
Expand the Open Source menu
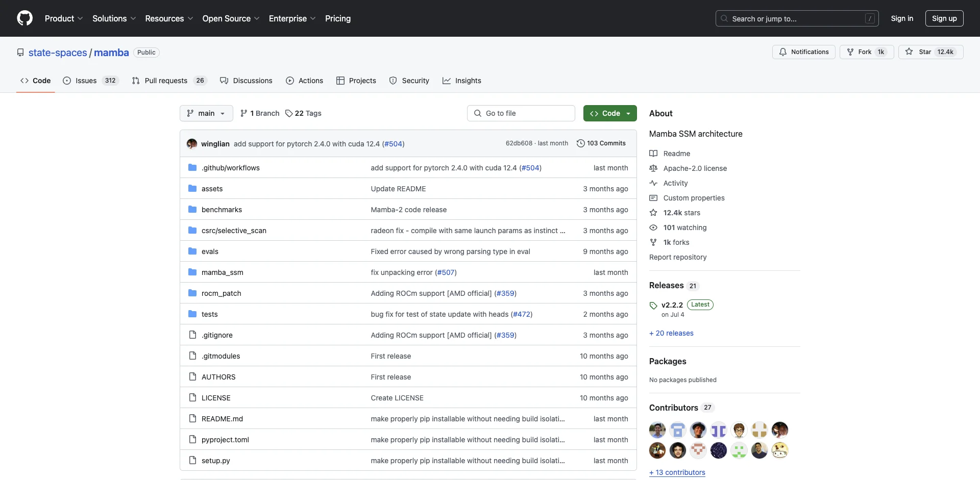pyautogui.click(x=231, y=18)
